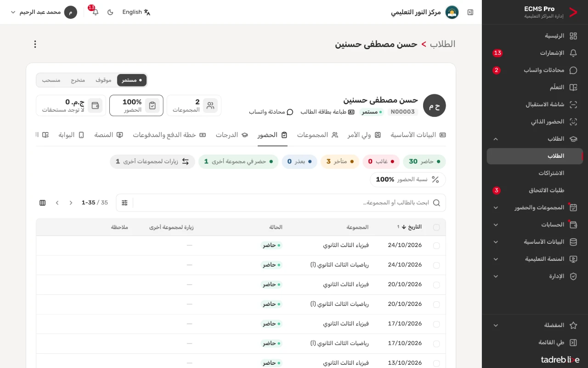The image size is (588, 368).
Task: Switch to المجموعات tab
Action: pyautogui.click(x=317, y=135)
